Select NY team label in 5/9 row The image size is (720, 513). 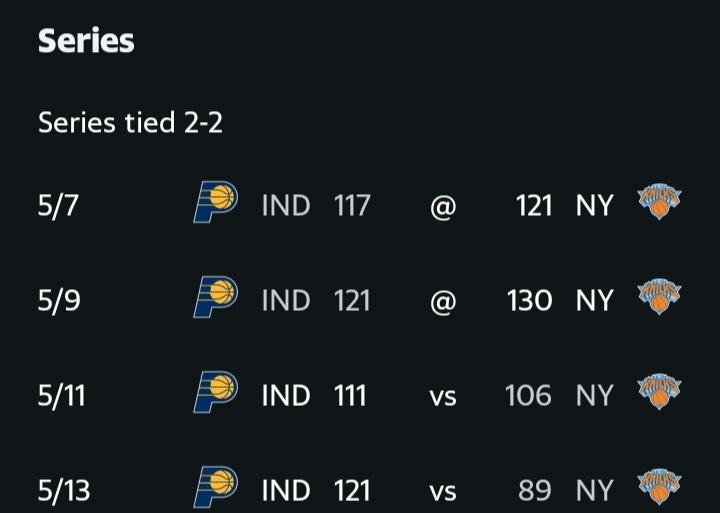pyautogui.click(x=595, y=300)
